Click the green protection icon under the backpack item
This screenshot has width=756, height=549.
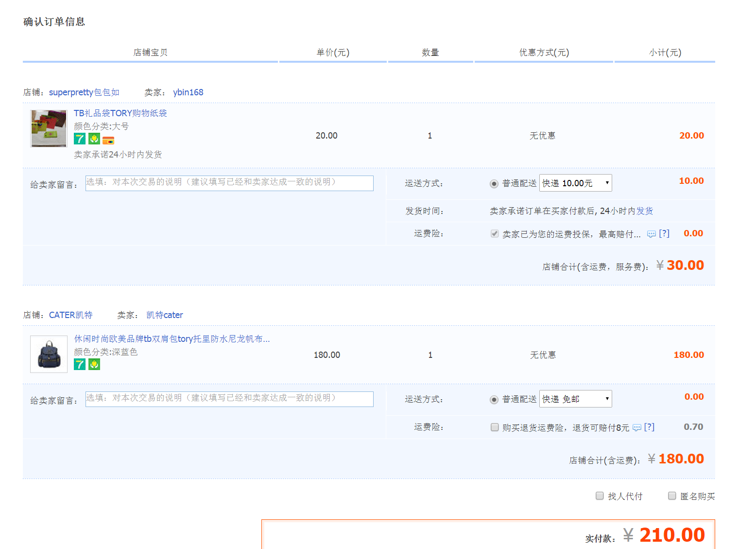[x=94, y=364]
